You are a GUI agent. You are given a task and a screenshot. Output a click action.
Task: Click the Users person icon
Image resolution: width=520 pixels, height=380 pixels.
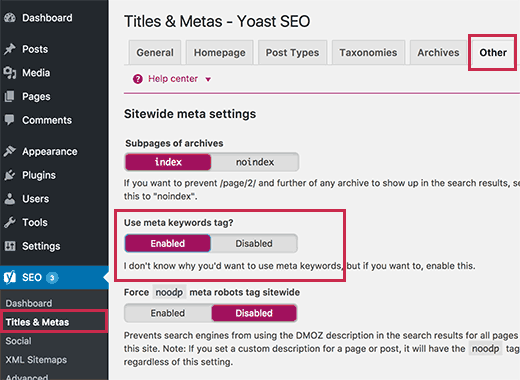10,199
